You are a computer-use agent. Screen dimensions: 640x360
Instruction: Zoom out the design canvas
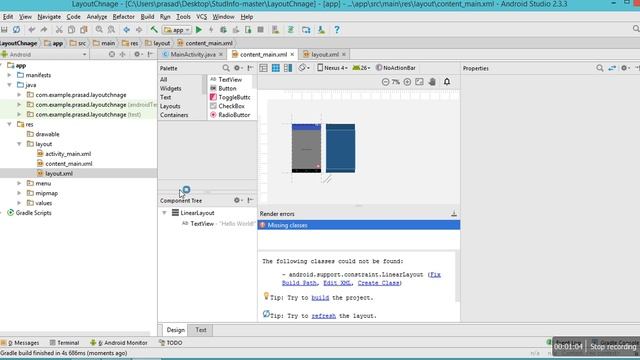pos(385,82)
